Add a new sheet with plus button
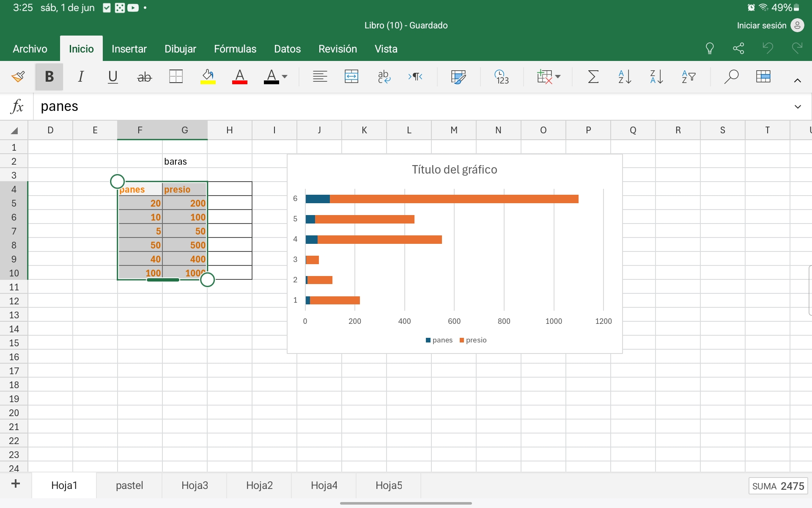 (16, 484)
